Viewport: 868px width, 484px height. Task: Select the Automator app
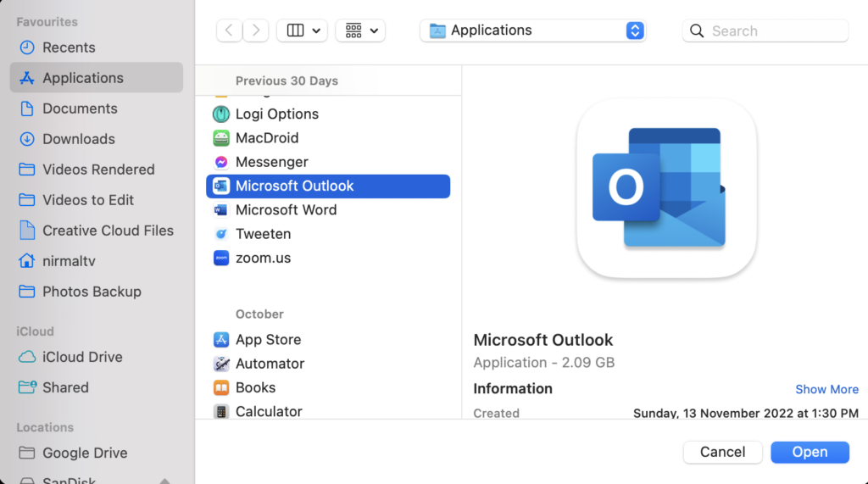[328, 364]
